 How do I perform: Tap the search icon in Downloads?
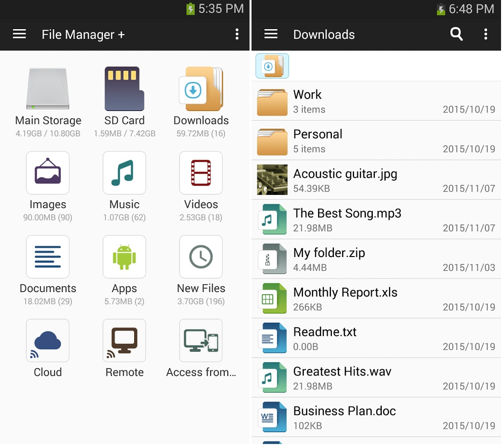[x=457, y=34]
